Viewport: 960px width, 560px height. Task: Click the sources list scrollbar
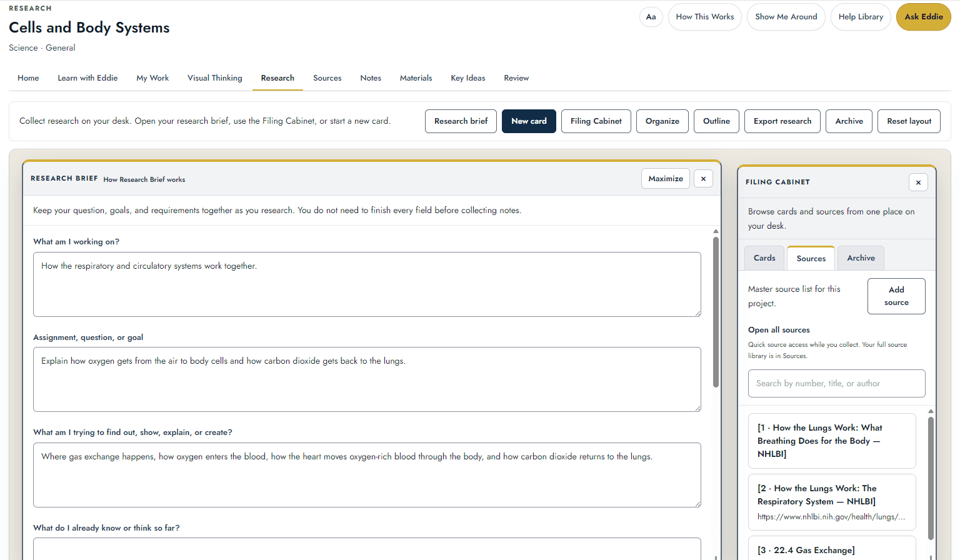[931, 478]
